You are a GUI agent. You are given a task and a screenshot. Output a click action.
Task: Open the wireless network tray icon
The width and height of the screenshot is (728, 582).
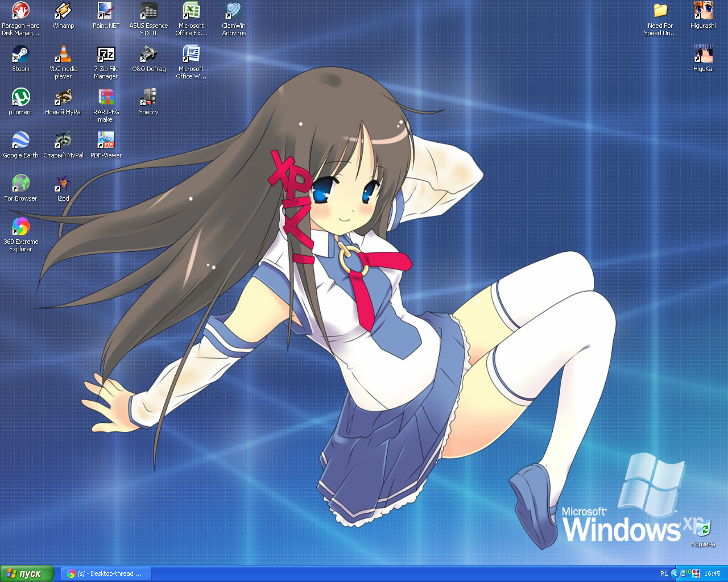(x=686, y=573)
